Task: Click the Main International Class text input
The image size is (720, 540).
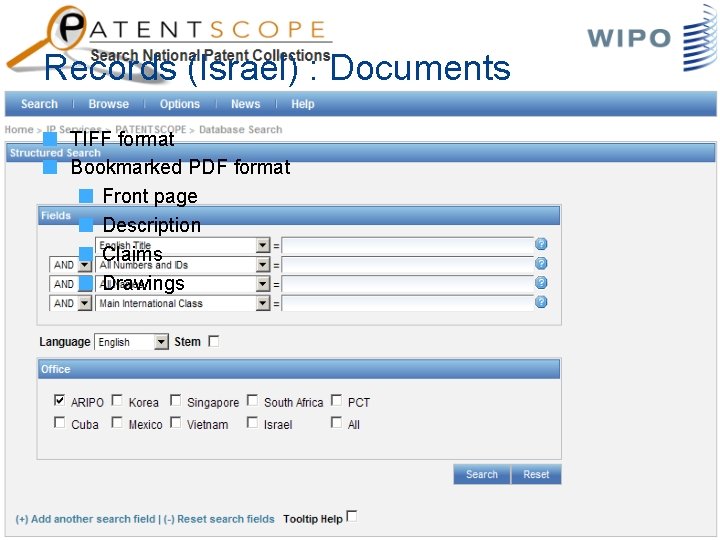Action: pos(407,304)
